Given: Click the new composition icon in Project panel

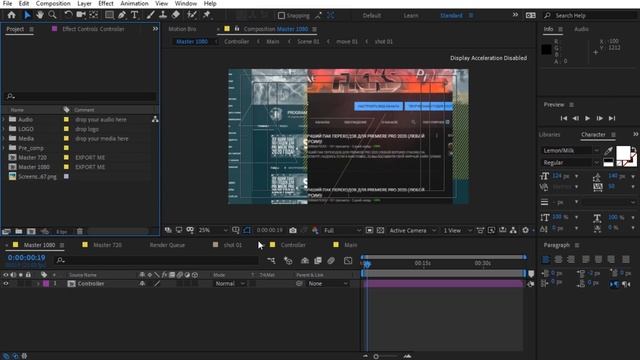Looking at the screenshot, I should 31,231.
